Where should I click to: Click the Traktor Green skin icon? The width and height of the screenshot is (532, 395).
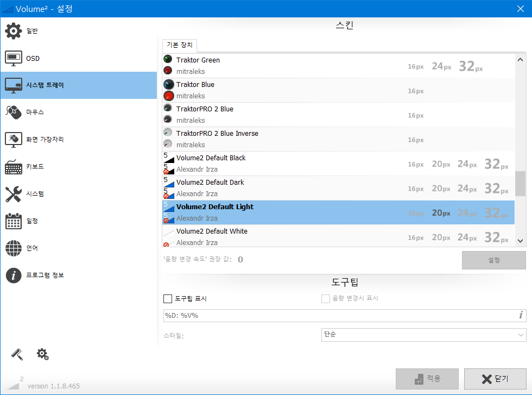(168, 65)
